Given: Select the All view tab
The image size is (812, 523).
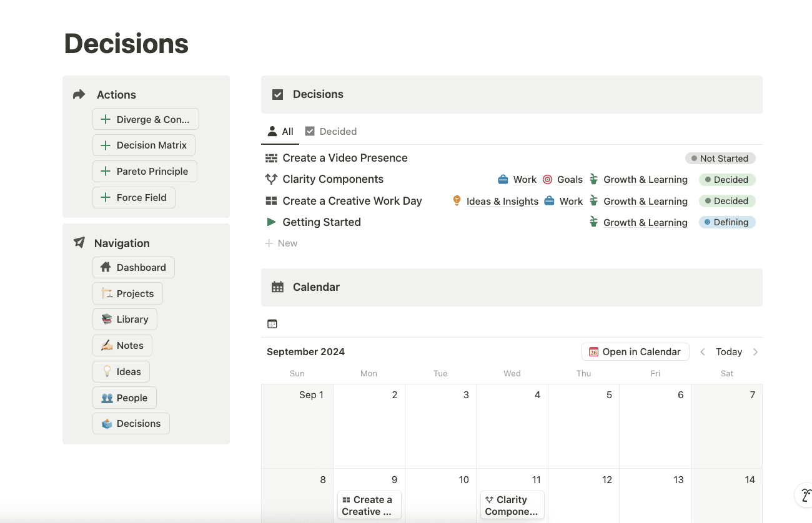Looking at the screenshot, I should point(280,131).
